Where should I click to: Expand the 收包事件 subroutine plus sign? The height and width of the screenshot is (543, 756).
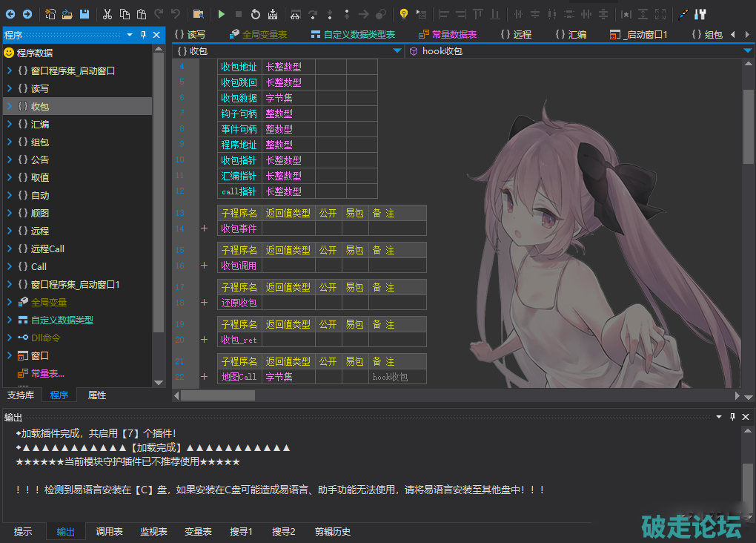click(204, 228)
